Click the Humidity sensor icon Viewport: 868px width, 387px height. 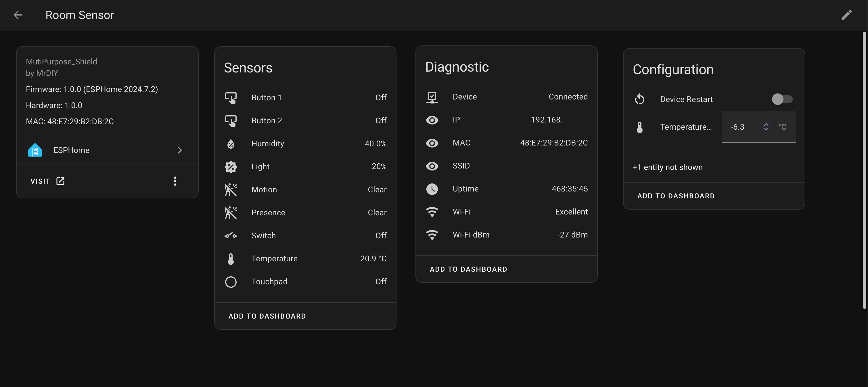pyautogui.click(x=231, y=143)
